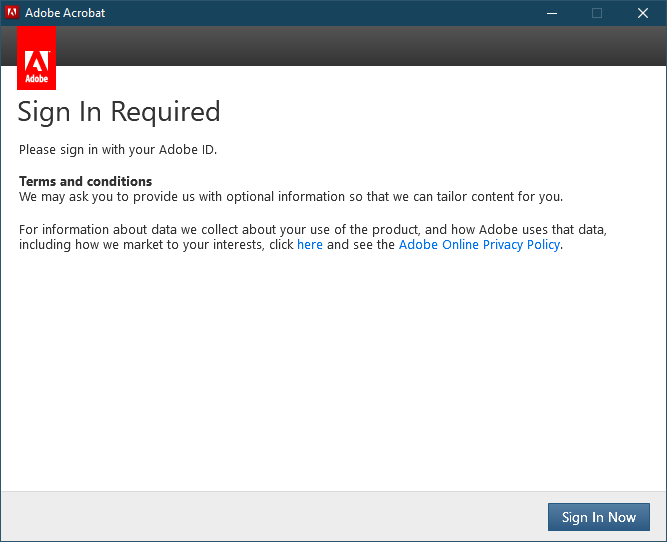
Task: Open the 'here' data collection link
Action: pyautogui.click(x=310, y=245)
